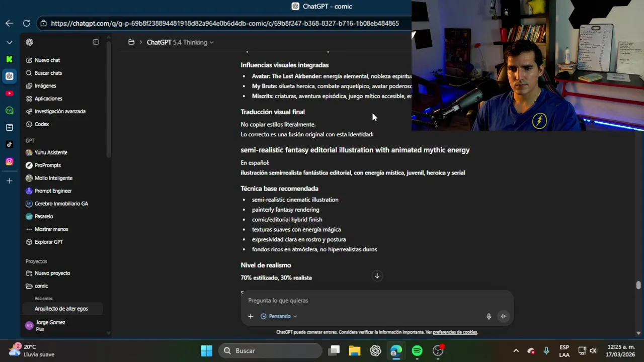Click the browser back arrow
The image size is (644, 362).
click(9, 23)
